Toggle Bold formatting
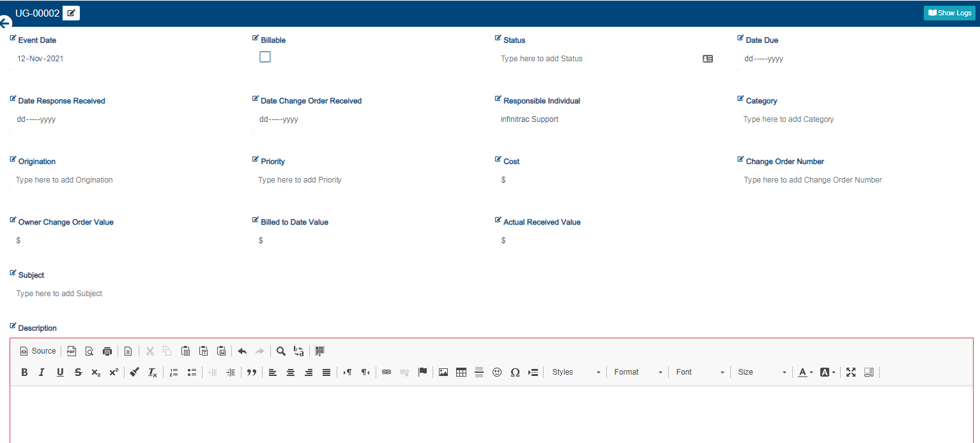 point(24,372)
